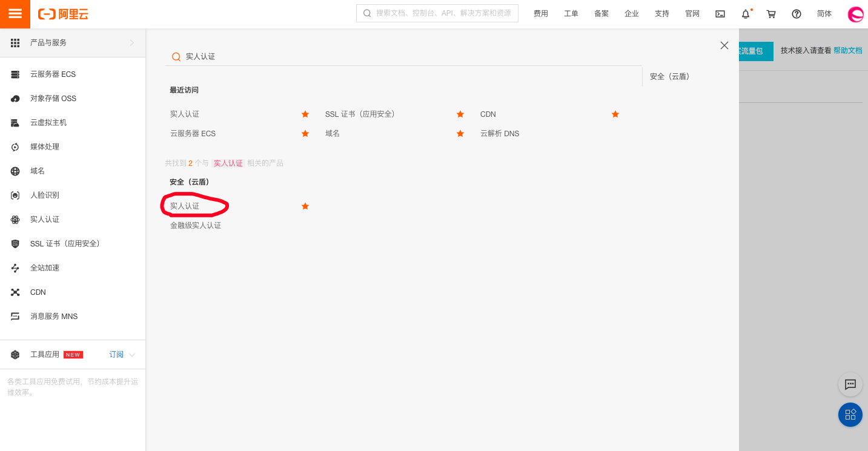This screenshot has width=868, height=451.
Task: Open 云解析 DNS from recent visits
Action: pyautogui.click(x=500, y=134)
